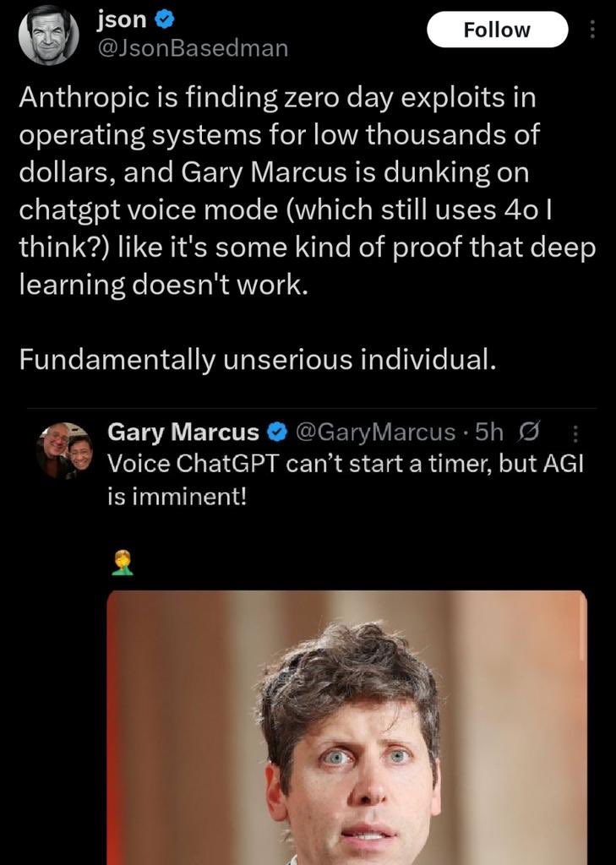
Task: Open the @GaryMarcus handle link
Action: pyautogui.click(x=376, y=432)
